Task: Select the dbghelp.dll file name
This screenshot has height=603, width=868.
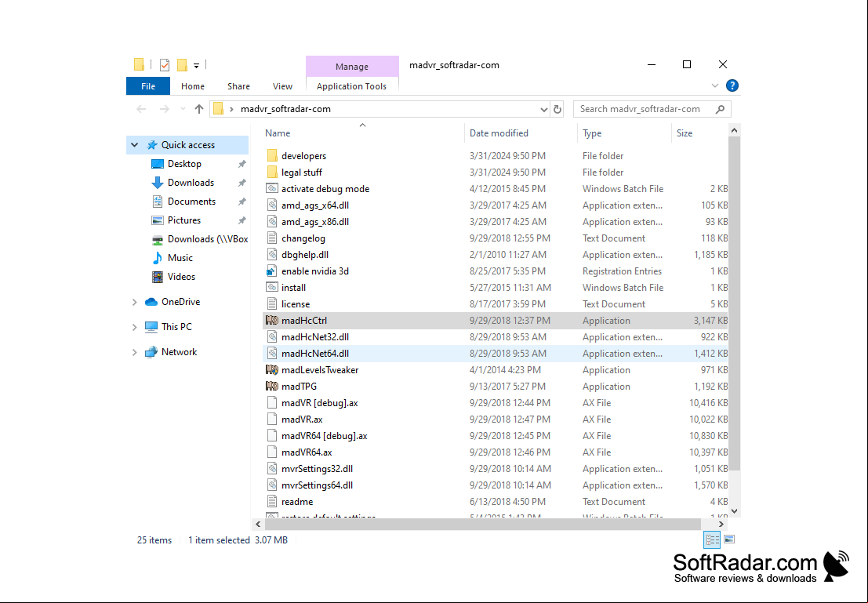Action: click(305, 255)
